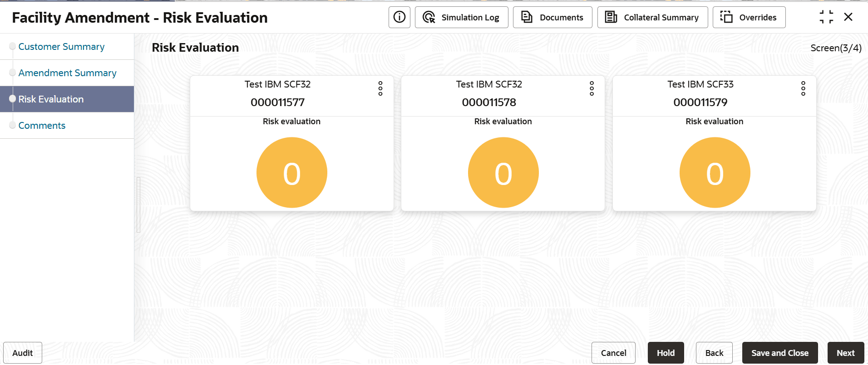Close the Facility Amendment window
The width and height of the screenshot is (868, 365).
coord(848,17)
